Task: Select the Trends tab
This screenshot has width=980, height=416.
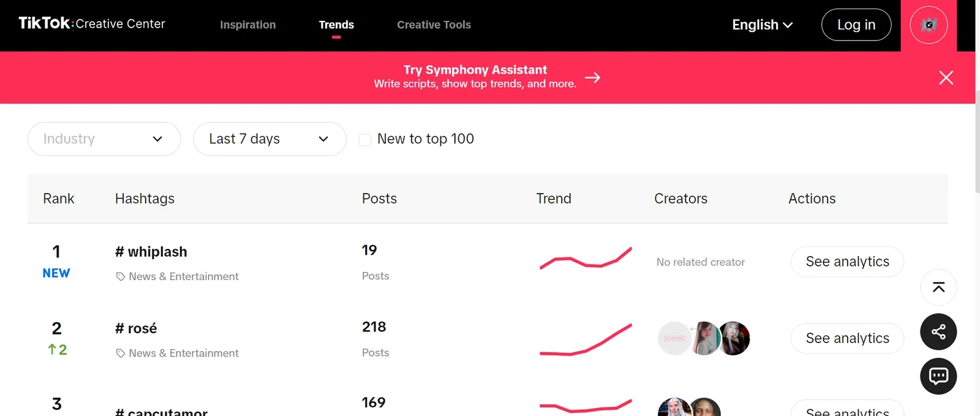Action: coord(336,25)
